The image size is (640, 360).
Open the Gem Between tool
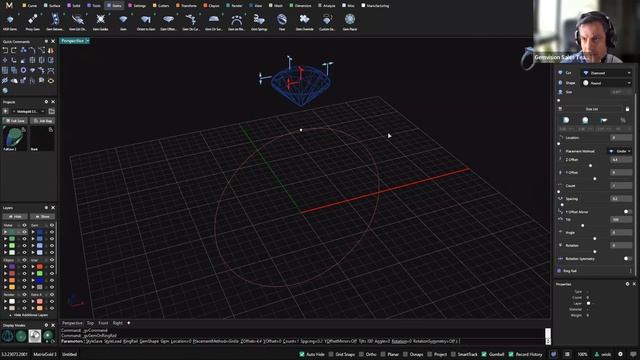[55, 21]
